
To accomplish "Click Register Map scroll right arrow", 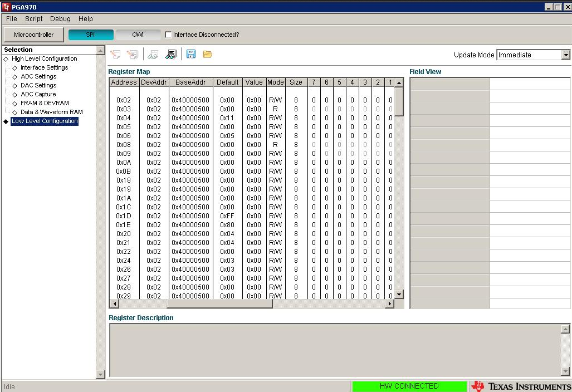I will coord(390,303).
